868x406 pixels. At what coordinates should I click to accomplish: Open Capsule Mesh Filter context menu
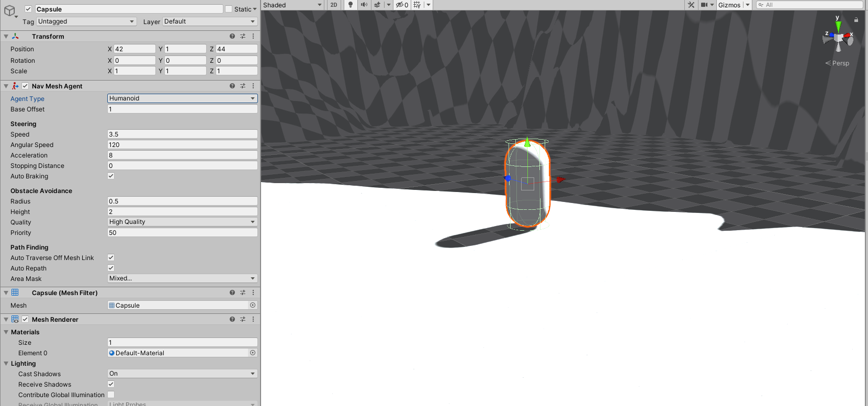click(253, 292)
